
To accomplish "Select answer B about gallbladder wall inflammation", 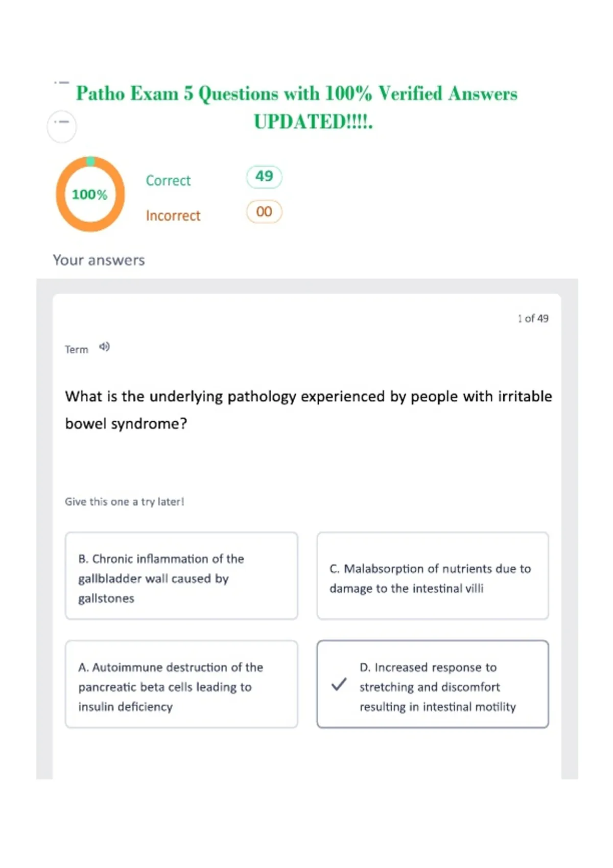I will pyautogui.click(x=181, y=576).
